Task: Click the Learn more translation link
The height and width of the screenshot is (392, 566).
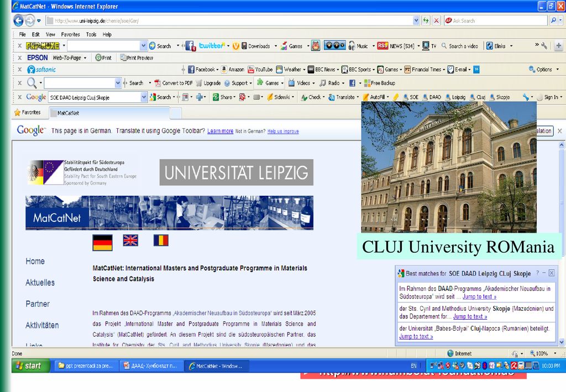Action: [x=220, y=131]
